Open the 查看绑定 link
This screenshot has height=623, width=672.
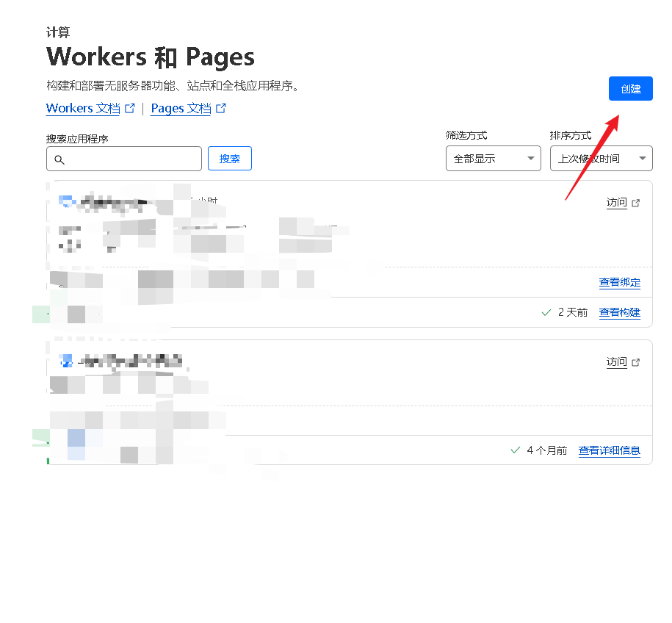pyautogui.click(x=619, y=283)
